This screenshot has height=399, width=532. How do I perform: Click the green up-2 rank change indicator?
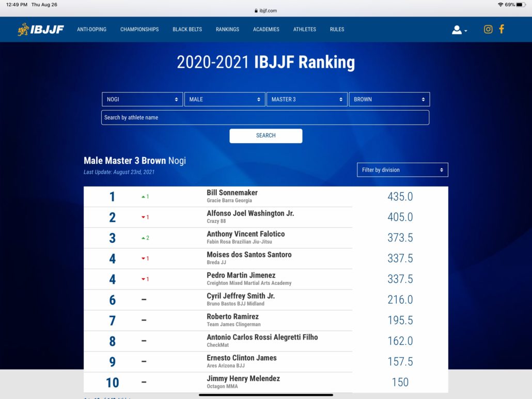(x=145, y=238)
